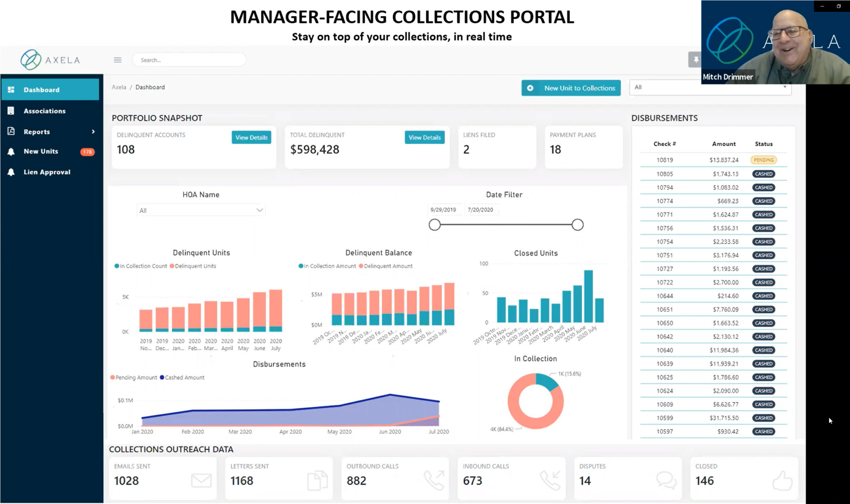Click the Outbound Calls phone icon

coord(434,480)
